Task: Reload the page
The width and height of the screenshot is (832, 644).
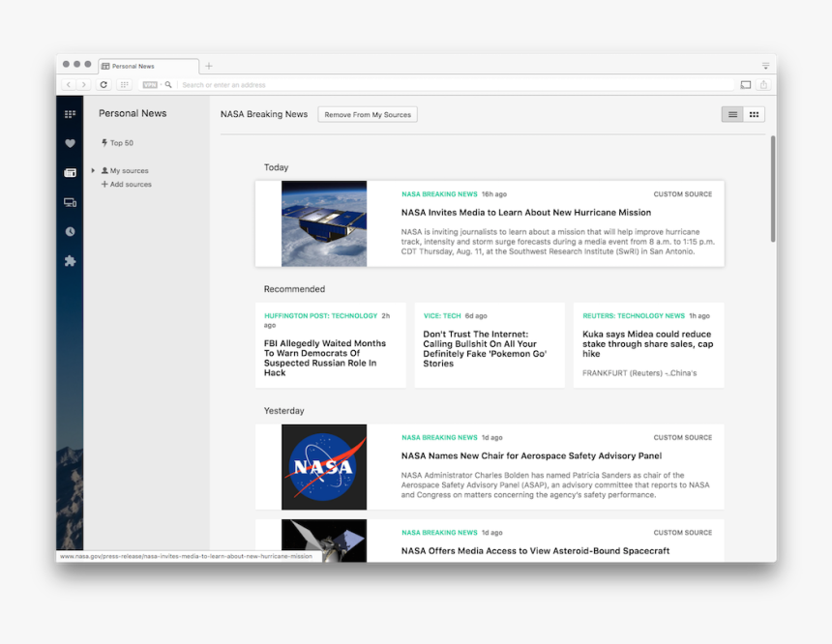Action: point(104,84)
